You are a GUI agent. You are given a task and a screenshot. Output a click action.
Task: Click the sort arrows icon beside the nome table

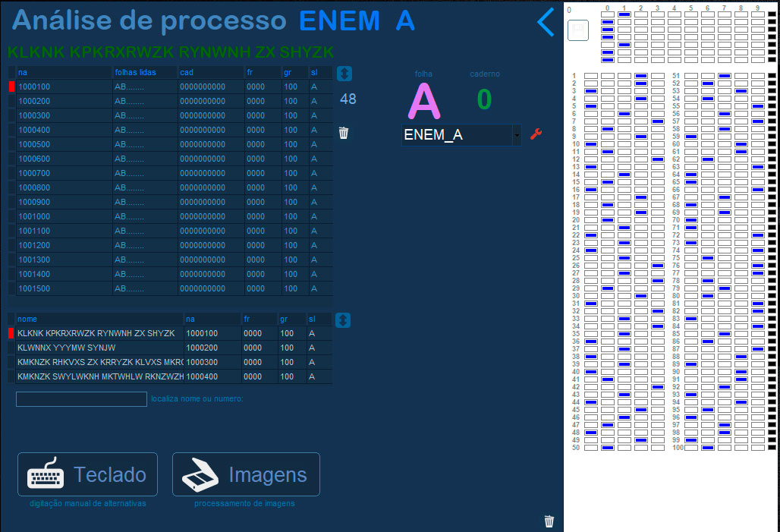click(x=343, y=320)
